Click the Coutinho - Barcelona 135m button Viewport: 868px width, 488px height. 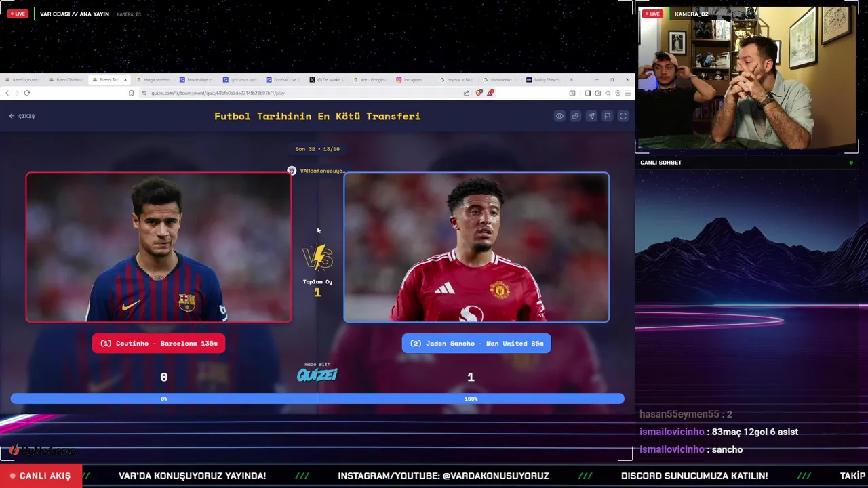(x=159, y=343)
